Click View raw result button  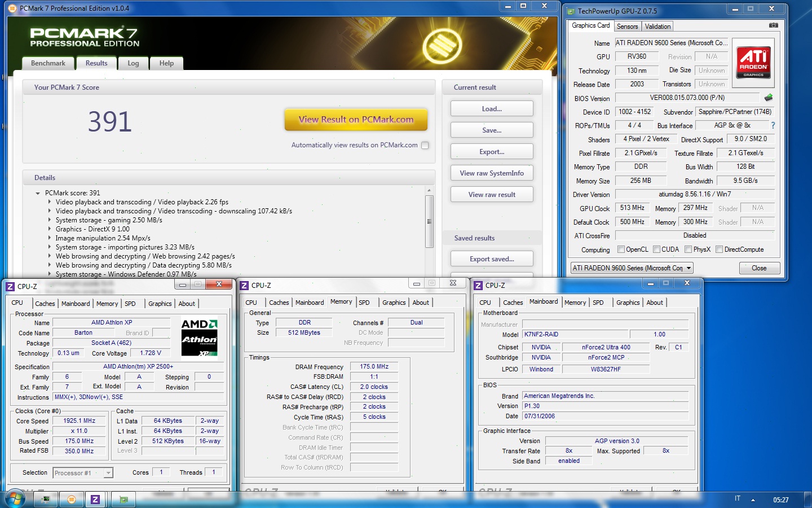pos(492,195)
